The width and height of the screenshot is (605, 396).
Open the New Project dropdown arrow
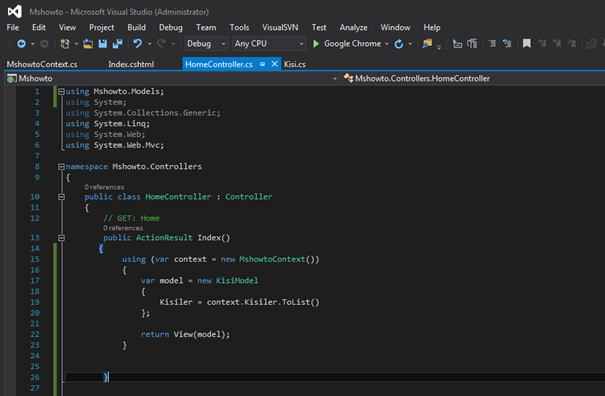(76, 44)
